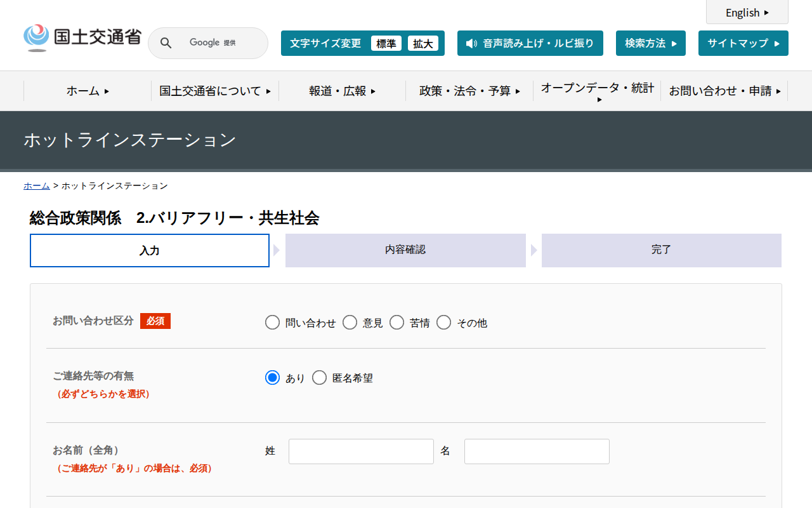Click the speaker icon for 音声読み上げ
This screenshot has width=812, height=508.
(x=471, y=43)
